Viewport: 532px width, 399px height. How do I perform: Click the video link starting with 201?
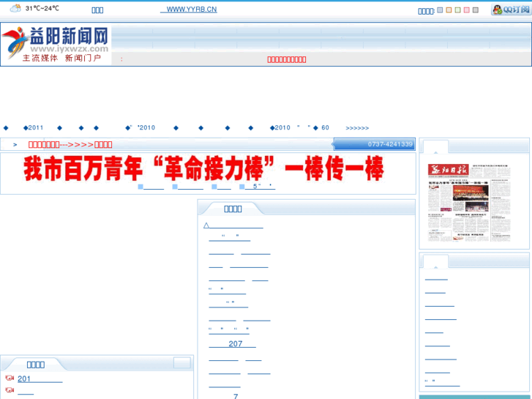coord(40,379)
